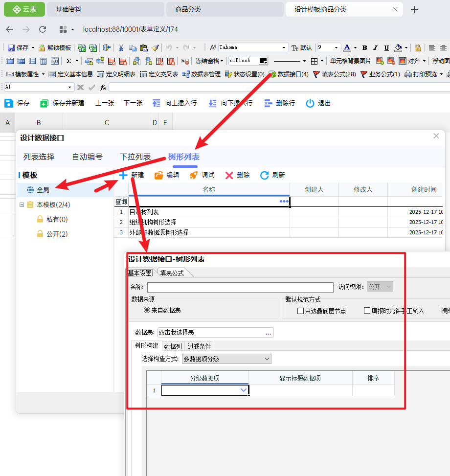Click the 编辑 edit button
Image resolution: width=450 pixels, height=476 pixels.
(167, 175)
